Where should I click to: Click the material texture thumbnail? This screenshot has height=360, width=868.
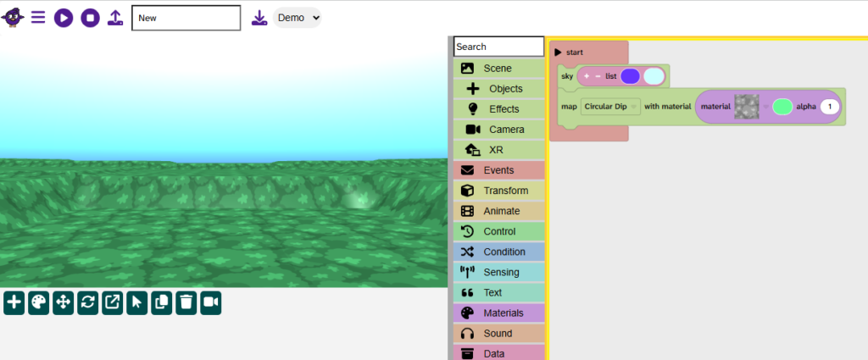point(747,107)
